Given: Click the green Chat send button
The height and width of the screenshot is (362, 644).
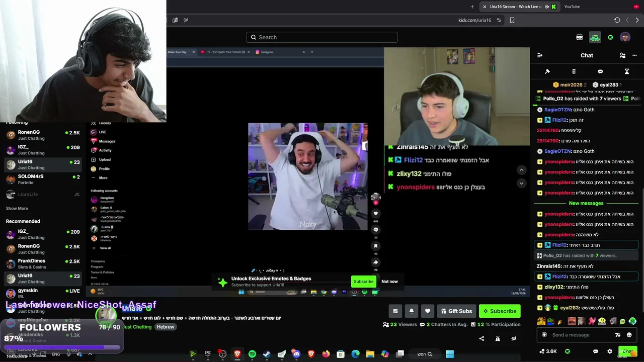Looking at the screenshot, I should pyautogui.click(x=627, y=351).
